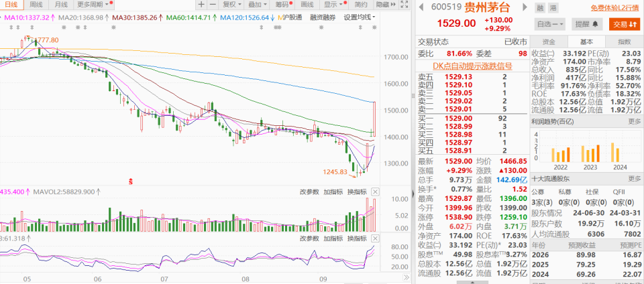
Task: Zoom out chart with minus button
Action: [x=212, y=5]
